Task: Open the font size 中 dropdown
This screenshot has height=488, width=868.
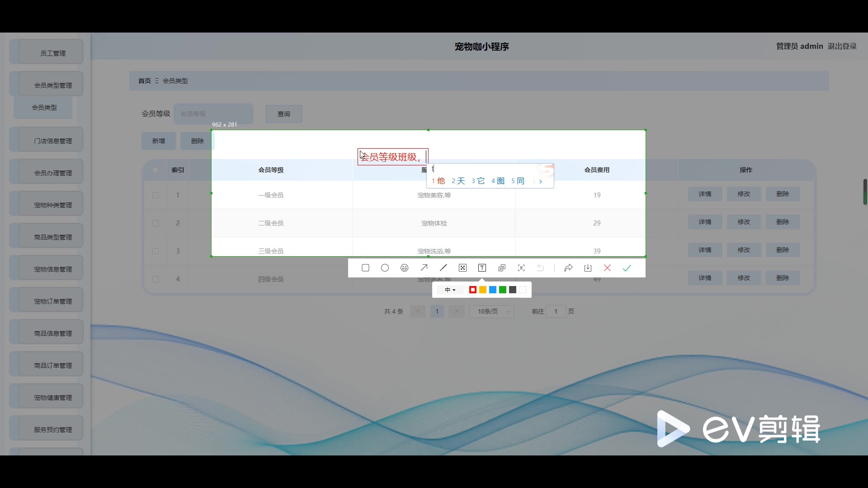Action: (x=450, y=290)
